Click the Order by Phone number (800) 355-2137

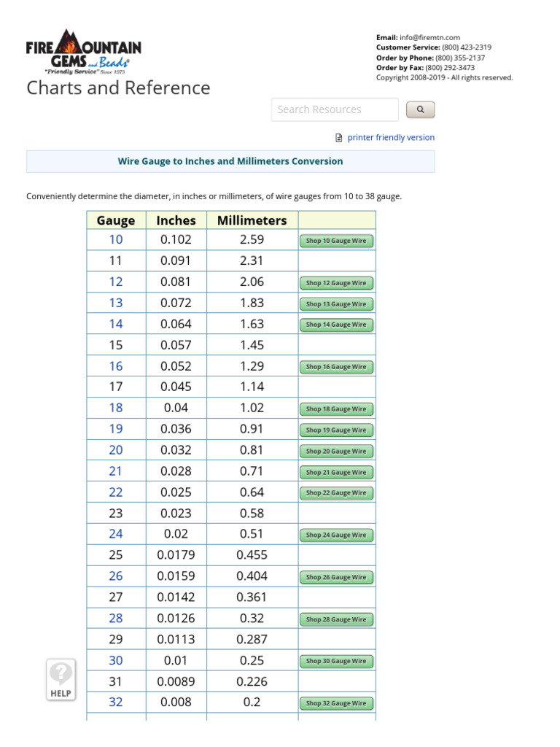point(460,58)
